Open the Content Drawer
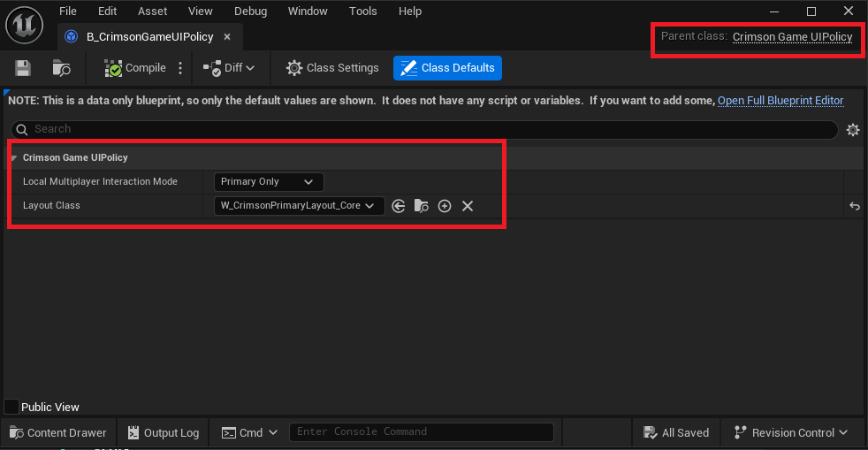 (58, 433)
